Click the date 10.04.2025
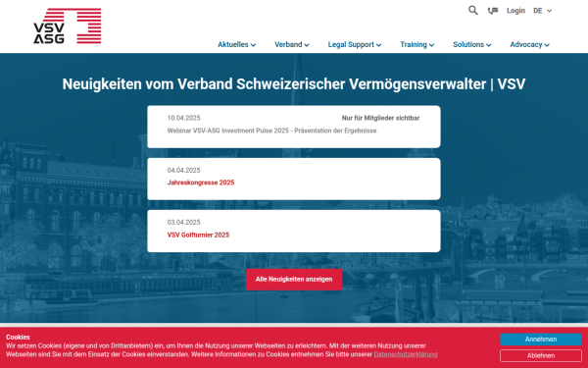The height and width of the screenshot is (368, 588). point(184,118)
